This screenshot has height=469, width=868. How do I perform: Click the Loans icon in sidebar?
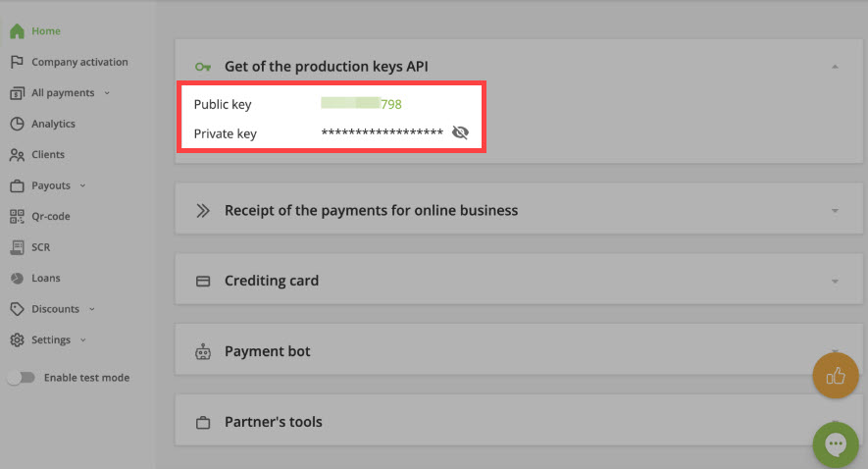tap(16, 279)
